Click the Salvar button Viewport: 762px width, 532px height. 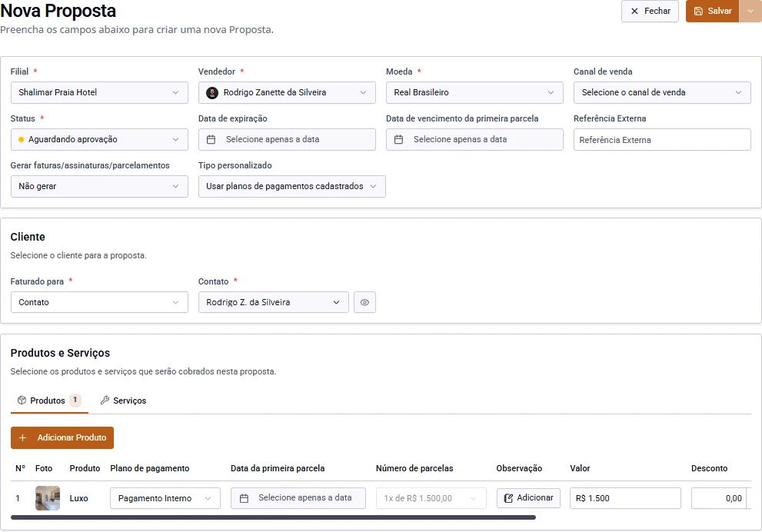[713, 11]
